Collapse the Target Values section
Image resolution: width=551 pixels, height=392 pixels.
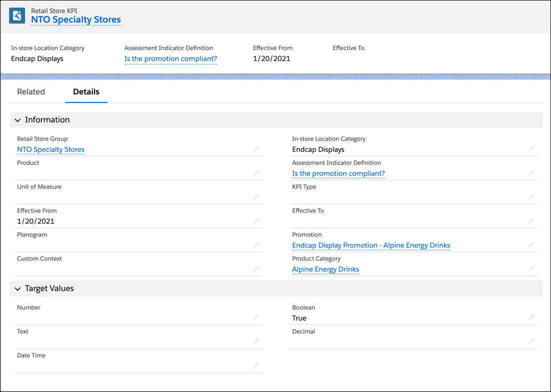pyautogui.click(x=17, y=289)
